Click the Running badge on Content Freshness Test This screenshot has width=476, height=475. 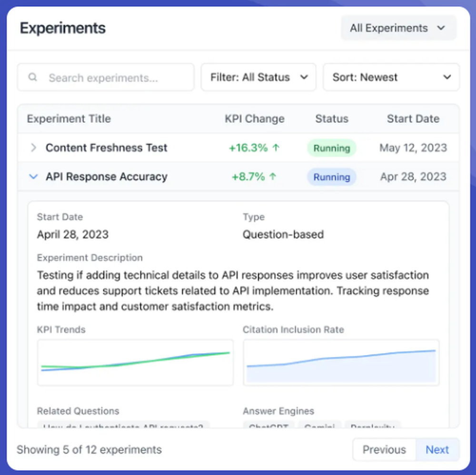coord(332,148)
